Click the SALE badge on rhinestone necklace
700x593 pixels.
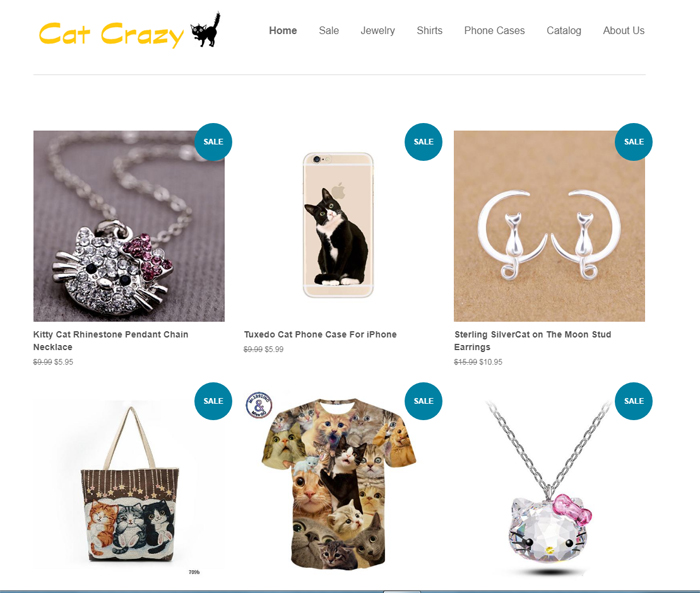(x=213, y=142)
